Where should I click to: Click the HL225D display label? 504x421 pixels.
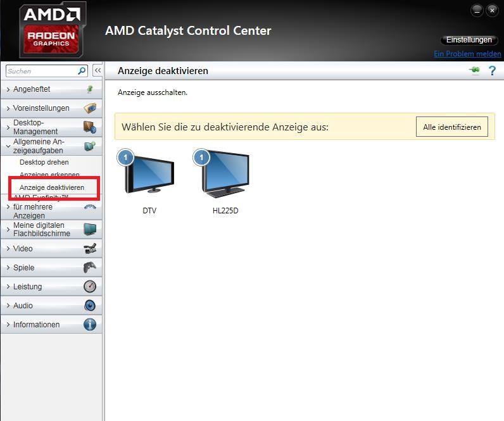pyautogui.click(x=225, y=211)
